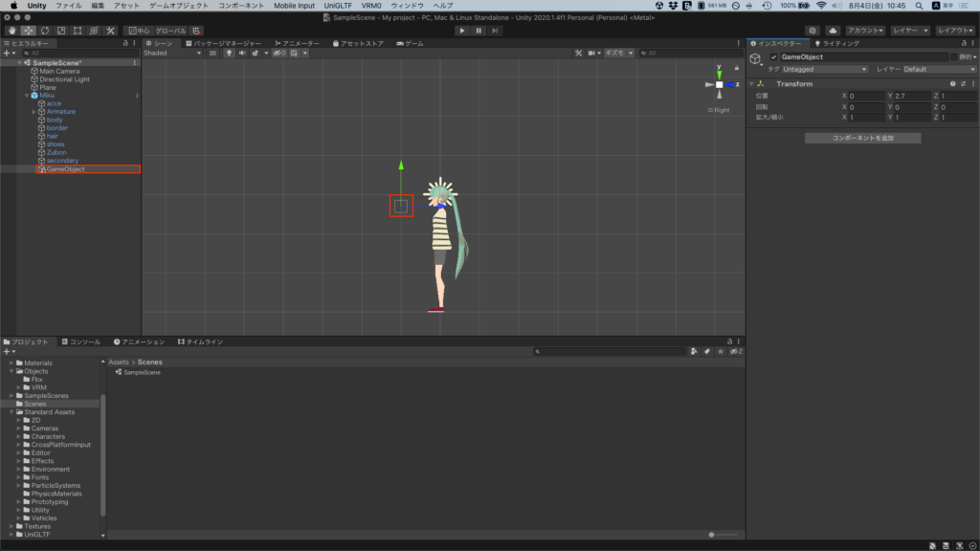Open the cloud services icon
980x551 pixels.
tap(832, 31)
